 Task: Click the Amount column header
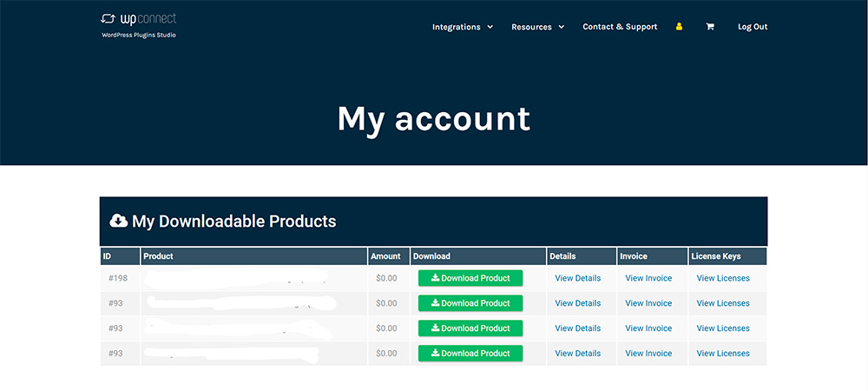pos(389,256)
